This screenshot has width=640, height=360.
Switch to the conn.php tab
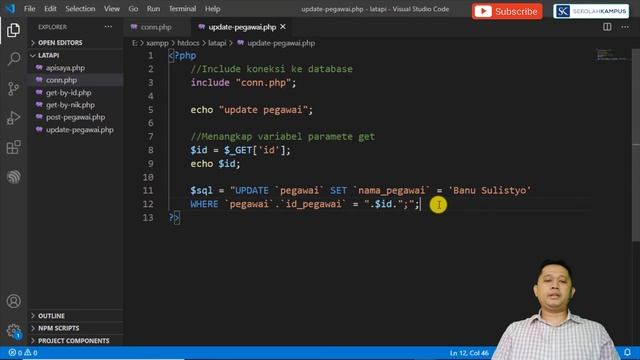point(156,27)
